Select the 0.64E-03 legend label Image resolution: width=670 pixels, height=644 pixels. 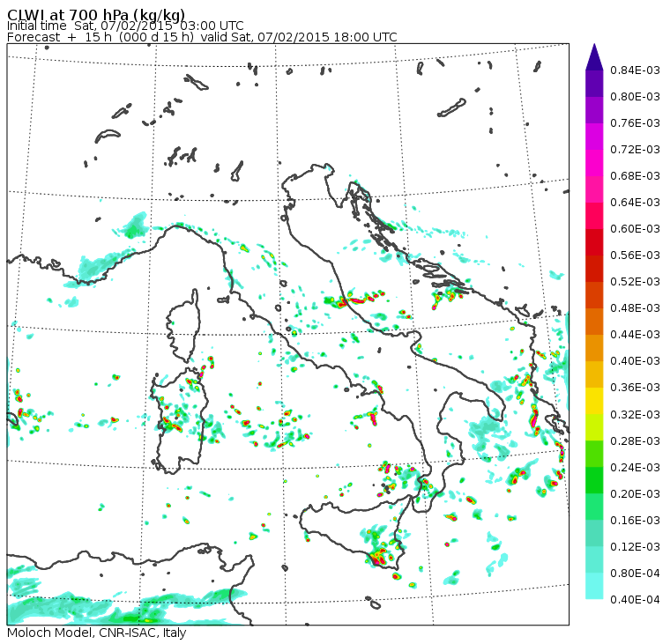point(635,203)
